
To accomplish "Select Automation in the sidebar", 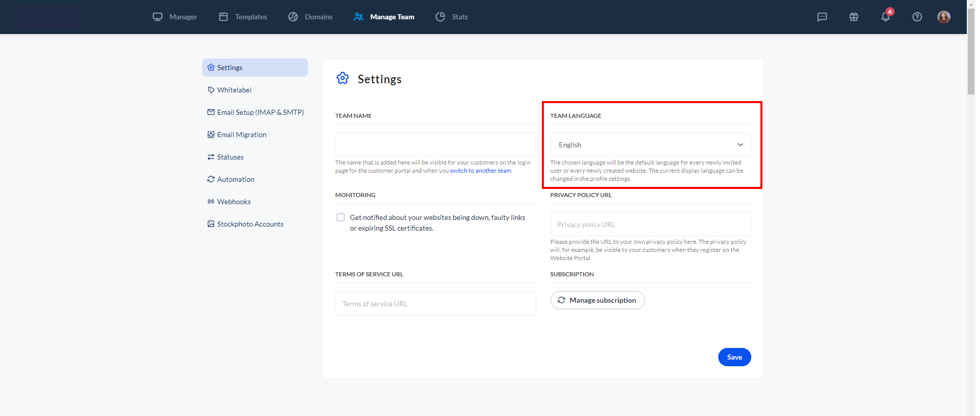I will point(235,179).
